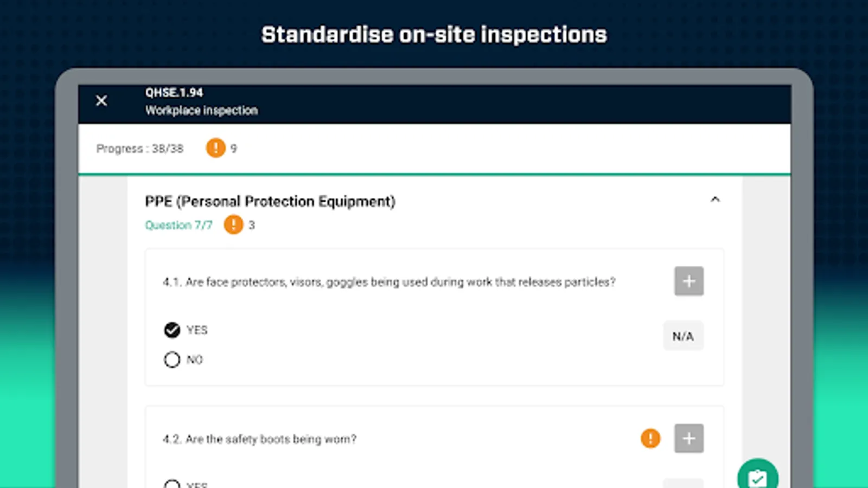
Task: Click the Question 7/7 link
Action: (x=178, y=225)
